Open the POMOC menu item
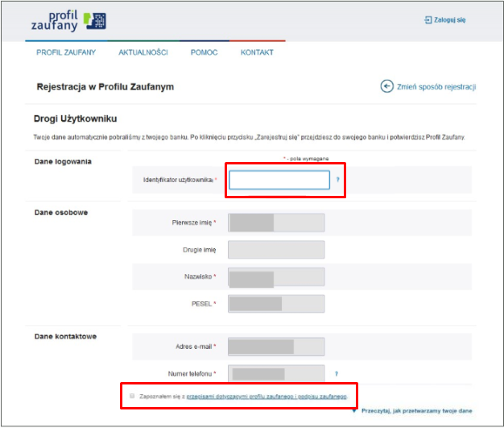 tap(204, 52)
